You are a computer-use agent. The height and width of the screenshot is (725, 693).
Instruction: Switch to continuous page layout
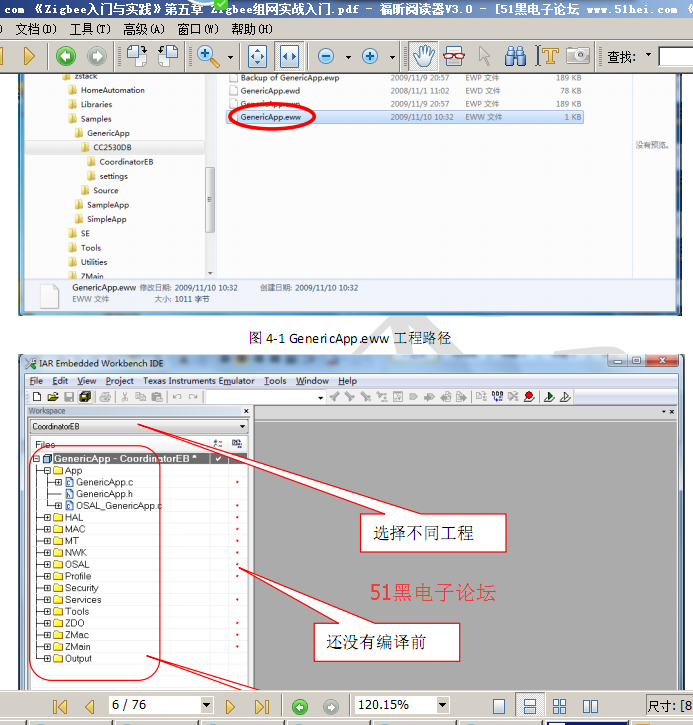529,706
